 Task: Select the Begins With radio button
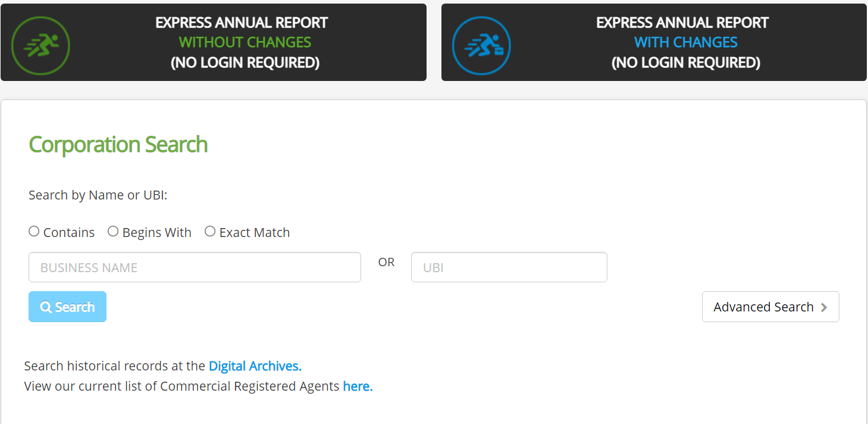[113, 231]
